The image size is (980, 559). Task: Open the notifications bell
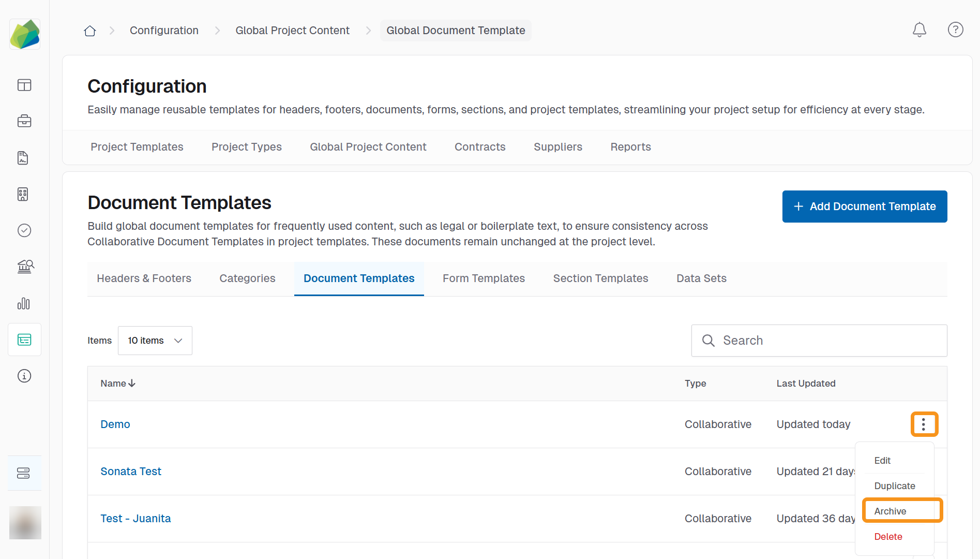[919, 30]
